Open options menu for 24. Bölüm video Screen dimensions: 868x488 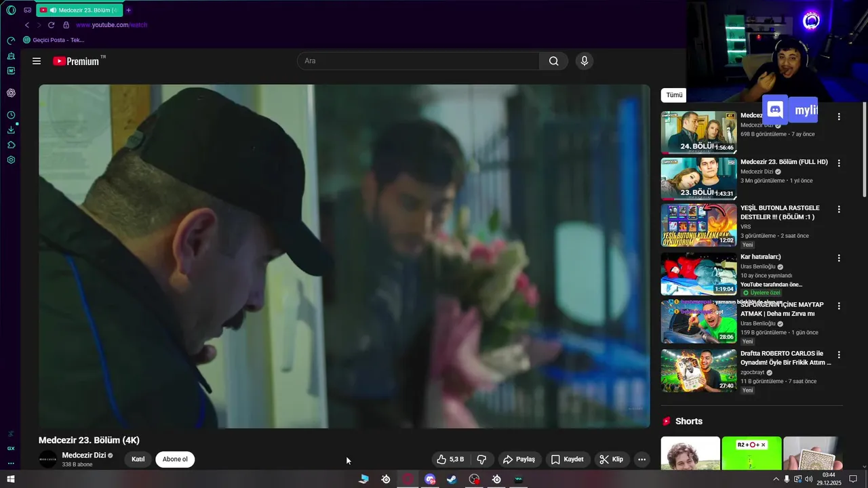click(839, 117)
